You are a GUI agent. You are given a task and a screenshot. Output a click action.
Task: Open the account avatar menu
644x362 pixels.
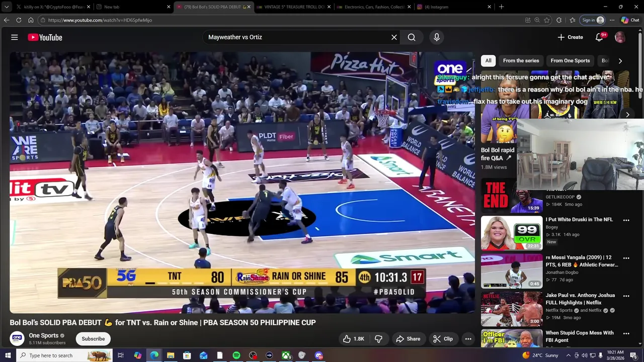[x=620, y=37]
